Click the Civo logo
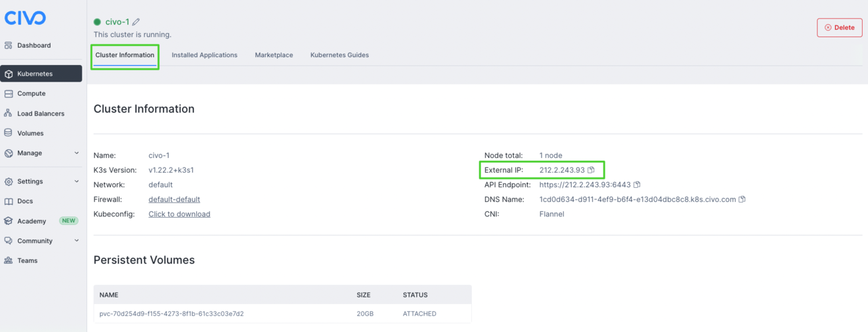This screenshot has width=868, height=332. [x=25, y=18]
